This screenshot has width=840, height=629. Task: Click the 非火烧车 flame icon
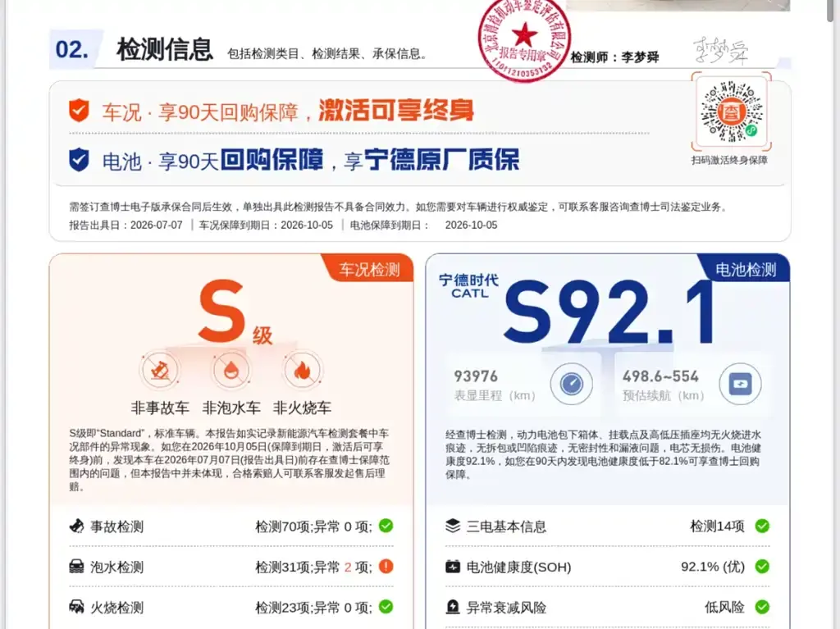[x=302, y=370]
